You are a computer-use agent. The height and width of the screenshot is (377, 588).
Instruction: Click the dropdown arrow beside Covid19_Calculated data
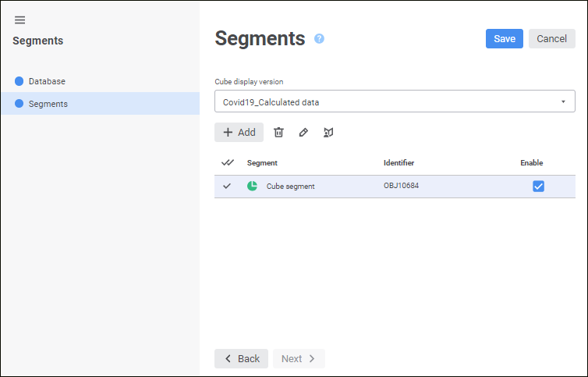[563, 101]
